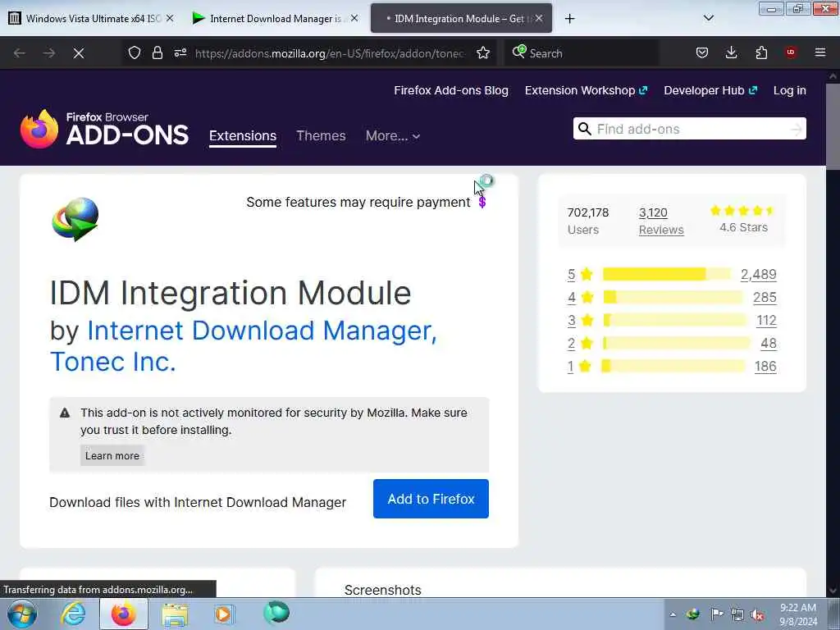Close the Windows Vista Ultimate tab
Screen dimensions: 840x630
pos(169,18)
